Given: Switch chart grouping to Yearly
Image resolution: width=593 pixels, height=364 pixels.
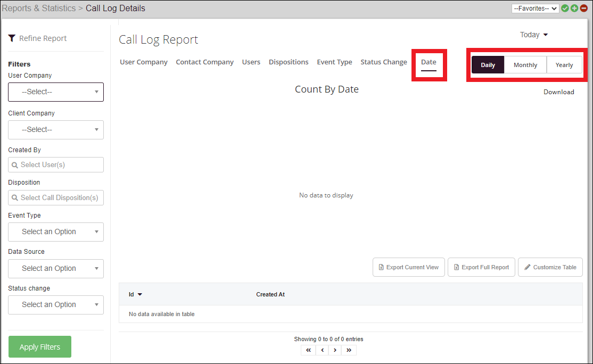Looking at the screenshot, I should pos(564,65).
